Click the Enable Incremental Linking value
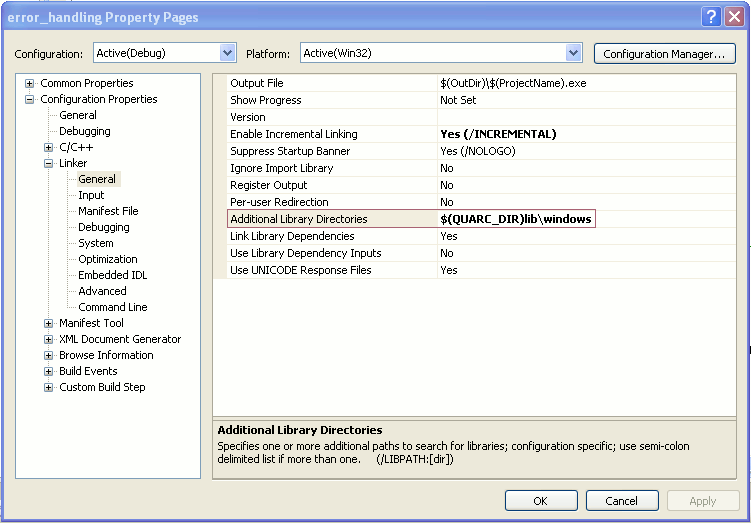This screenshot has width=751, height=523. (x=498, y=134)
